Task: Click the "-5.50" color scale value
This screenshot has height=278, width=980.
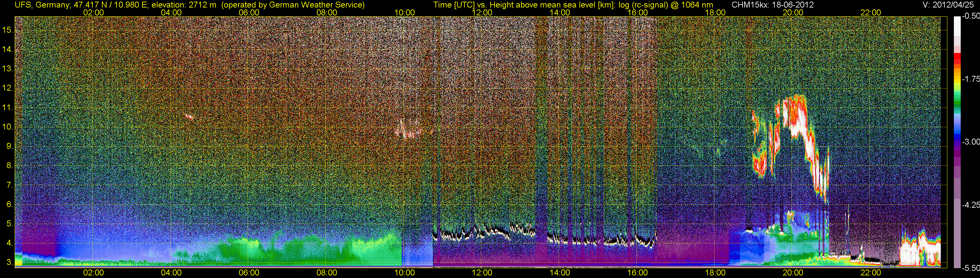Action: click(x=971, y=268)
